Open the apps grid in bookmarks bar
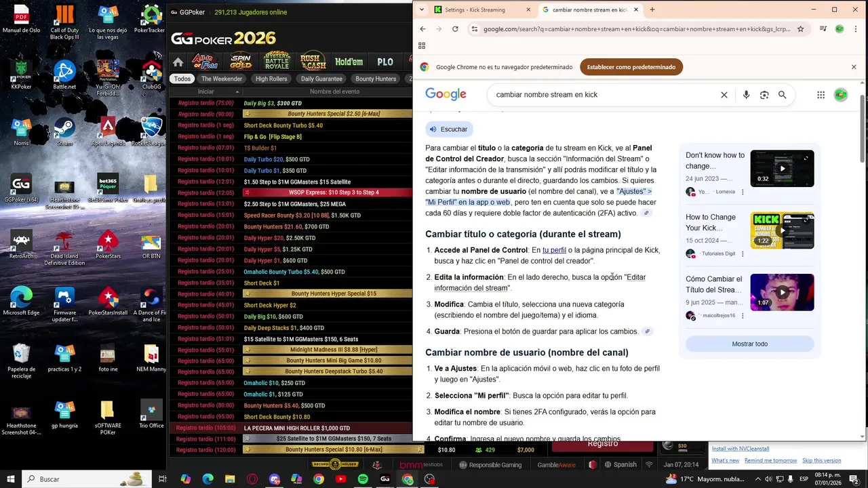The height and width of the screenshot is (488, 868). [x=422, y=46]
